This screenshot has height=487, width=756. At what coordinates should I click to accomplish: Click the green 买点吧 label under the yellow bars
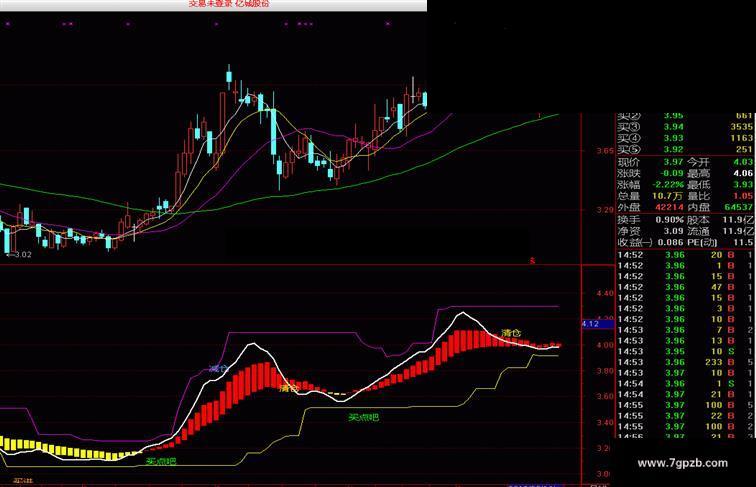click(x=161, y=461)
